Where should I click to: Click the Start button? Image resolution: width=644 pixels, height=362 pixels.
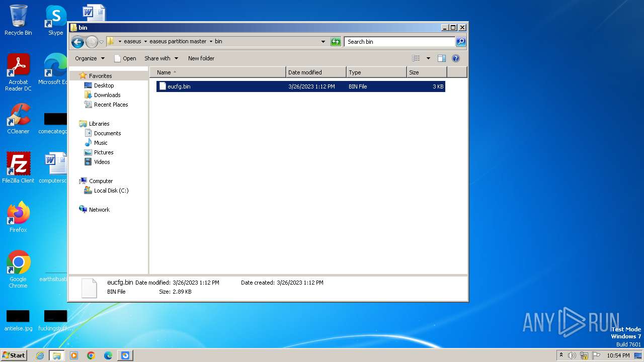14,355
